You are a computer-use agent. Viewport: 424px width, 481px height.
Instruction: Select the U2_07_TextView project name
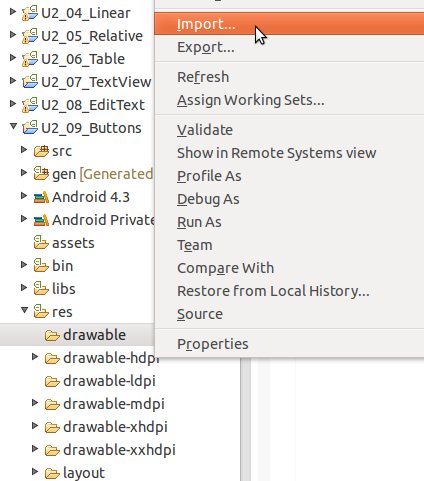coord(96,82)
